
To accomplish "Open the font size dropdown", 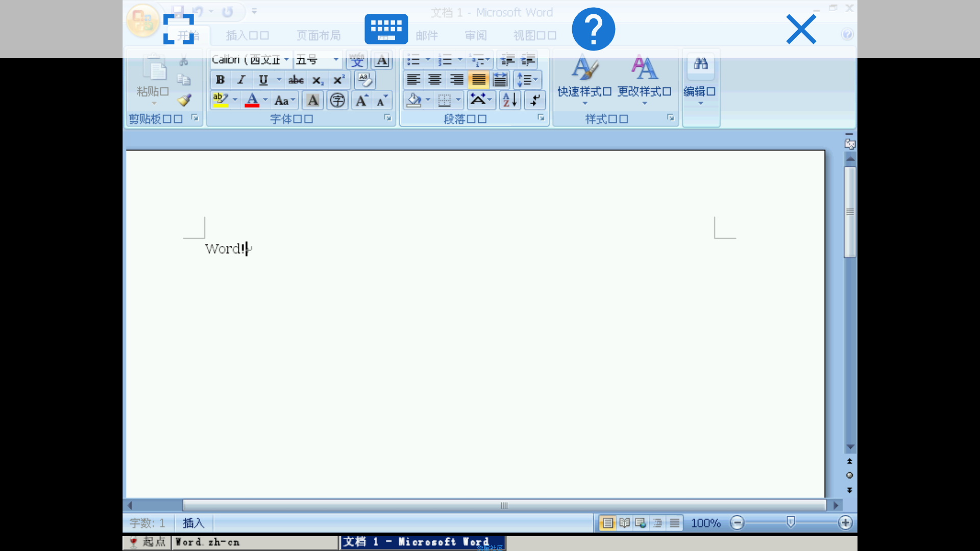I will pos(336,60).
